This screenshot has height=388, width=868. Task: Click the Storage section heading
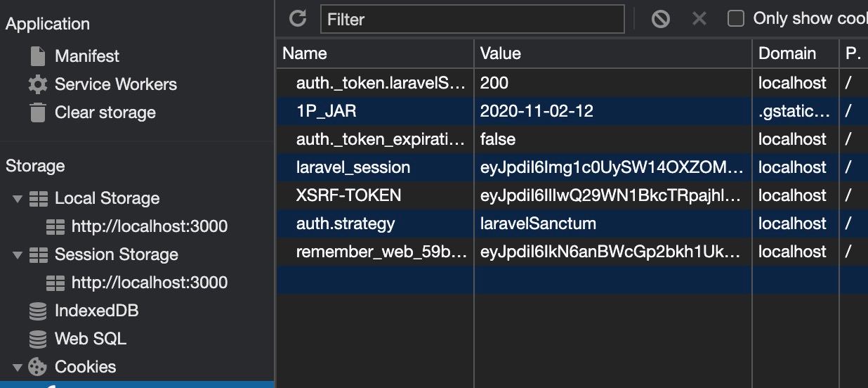[35, 166]
